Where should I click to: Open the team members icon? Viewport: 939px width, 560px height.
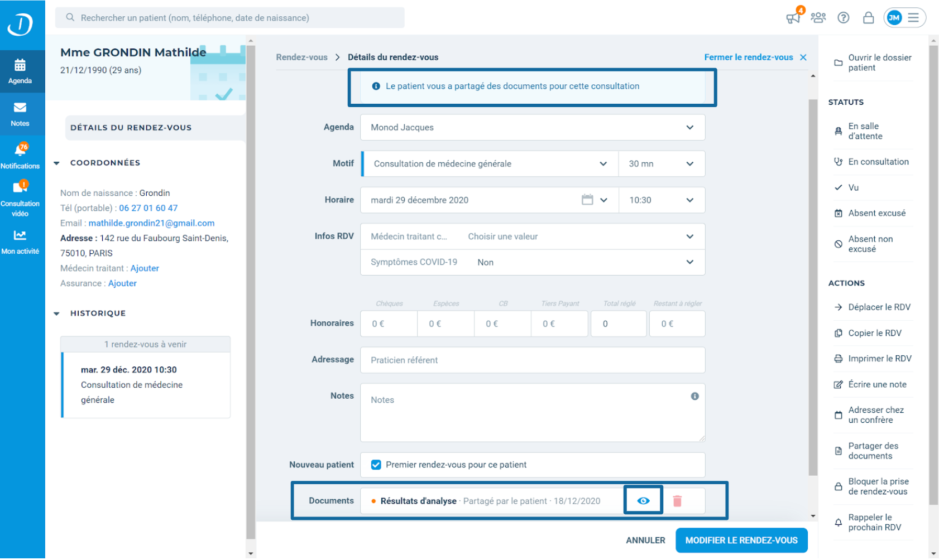(x=818, y=17)
